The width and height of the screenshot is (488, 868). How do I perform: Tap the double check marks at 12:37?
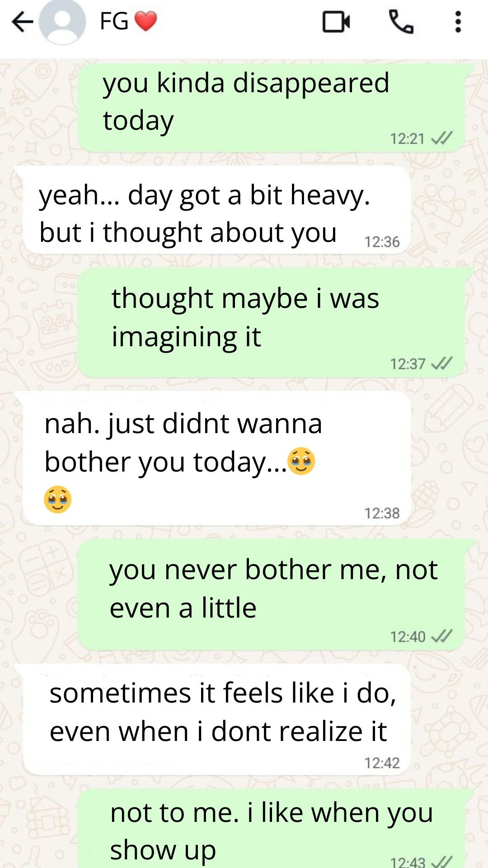tap(442, 363)
